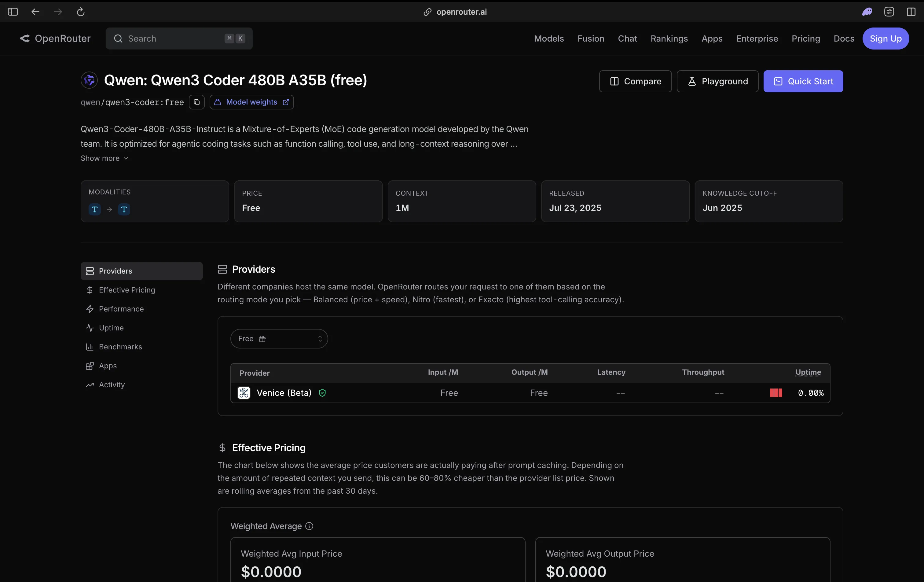The height and width of the screenshot is (582, 924).
Task: Click the Context value 1M
Action: tap(402, 208)
